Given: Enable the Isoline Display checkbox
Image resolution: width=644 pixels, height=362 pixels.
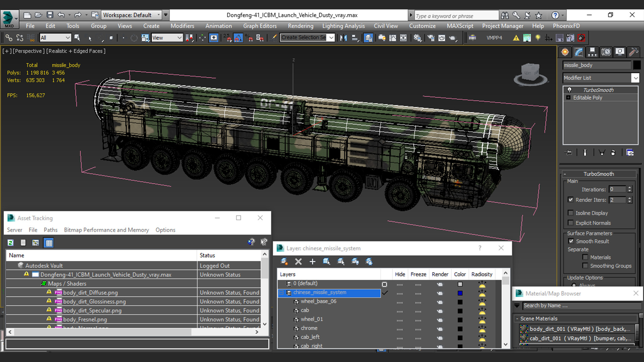Looking at the screenshot, I should (571, 213).
